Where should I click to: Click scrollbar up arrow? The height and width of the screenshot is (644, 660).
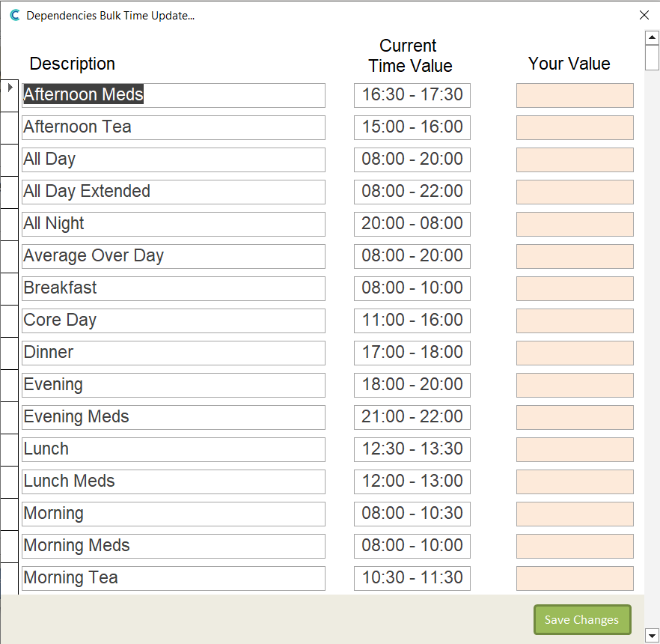point(651,37)
